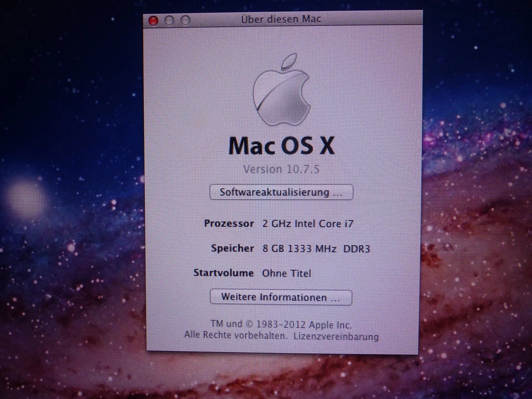
Task: Click the Prozessor label
Action: point(229,223)
